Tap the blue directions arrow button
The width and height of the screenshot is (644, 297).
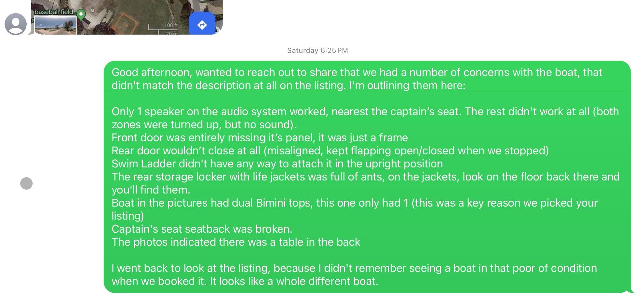point(202,24)
